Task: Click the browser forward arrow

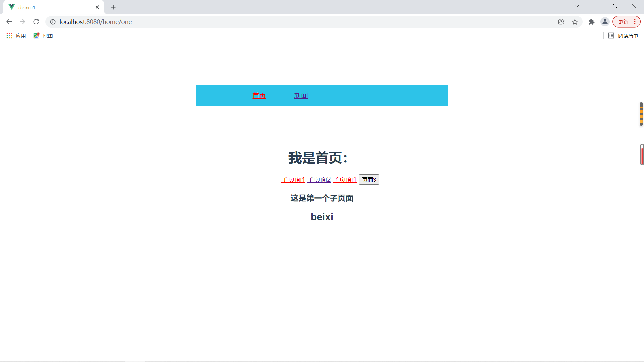Action: click(x=22, y=22)
